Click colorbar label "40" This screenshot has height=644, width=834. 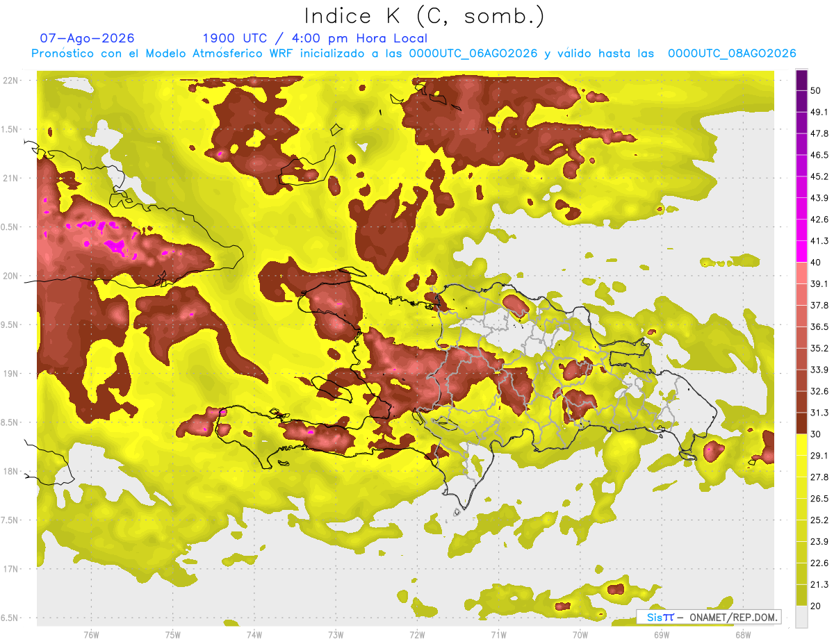pyautogui.click(x=816, y=263)
